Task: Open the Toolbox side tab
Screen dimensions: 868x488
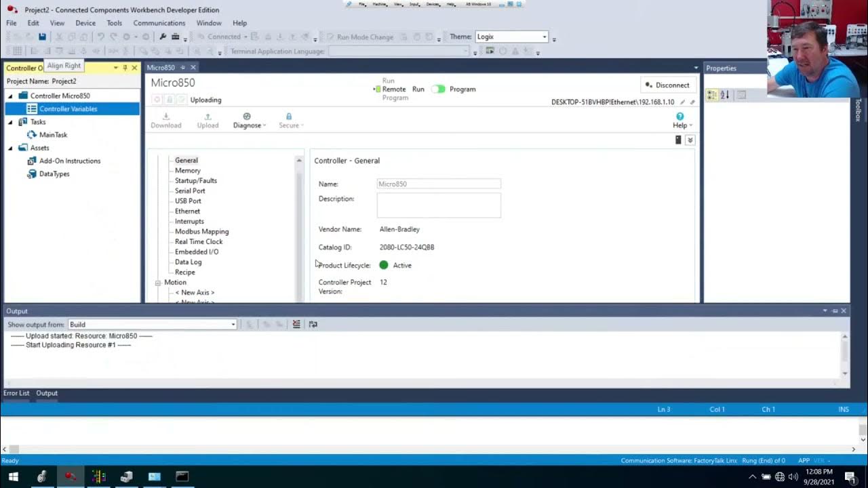Action: click(858, 110)
